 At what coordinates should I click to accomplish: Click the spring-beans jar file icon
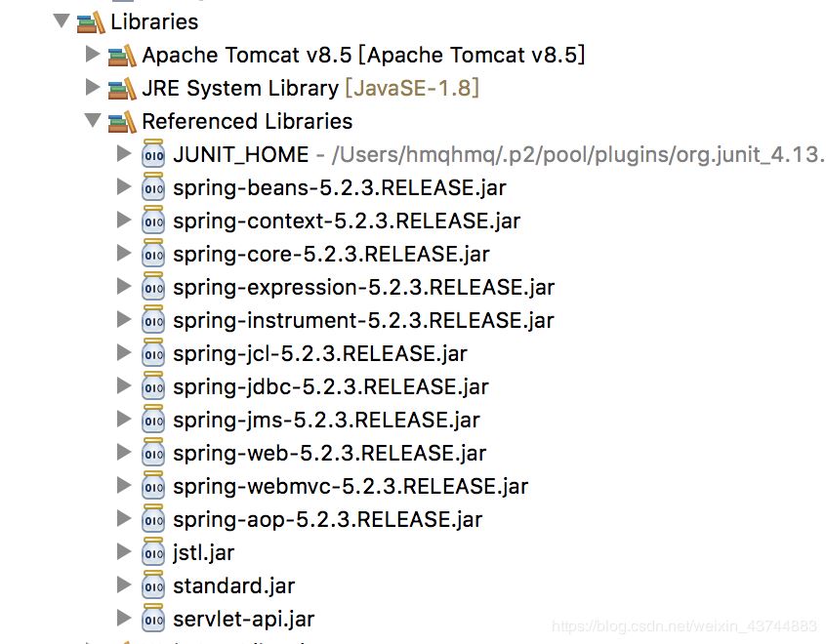pyautogui.click(x=153, y=187)
